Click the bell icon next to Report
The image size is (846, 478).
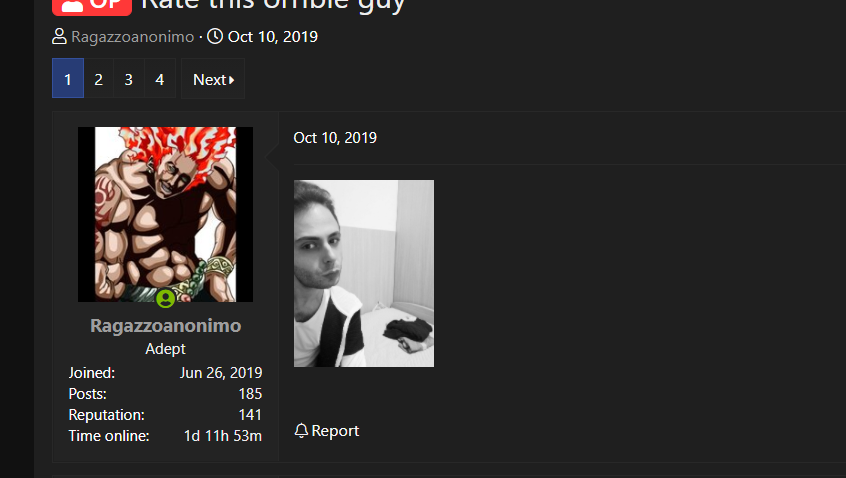[301, 431]
